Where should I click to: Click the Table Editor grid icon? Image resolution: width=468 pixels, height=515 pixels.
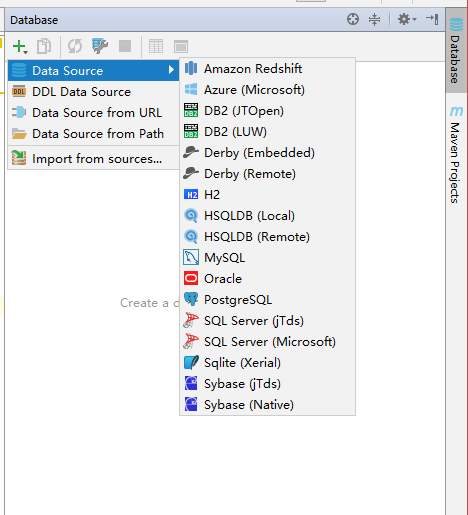click(156, 46)
